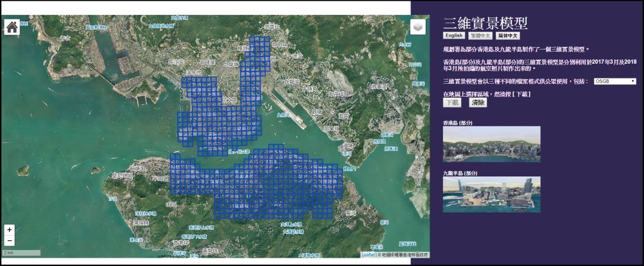
Task: Open the OSGB file format dropdown
Action: (614, 81)
